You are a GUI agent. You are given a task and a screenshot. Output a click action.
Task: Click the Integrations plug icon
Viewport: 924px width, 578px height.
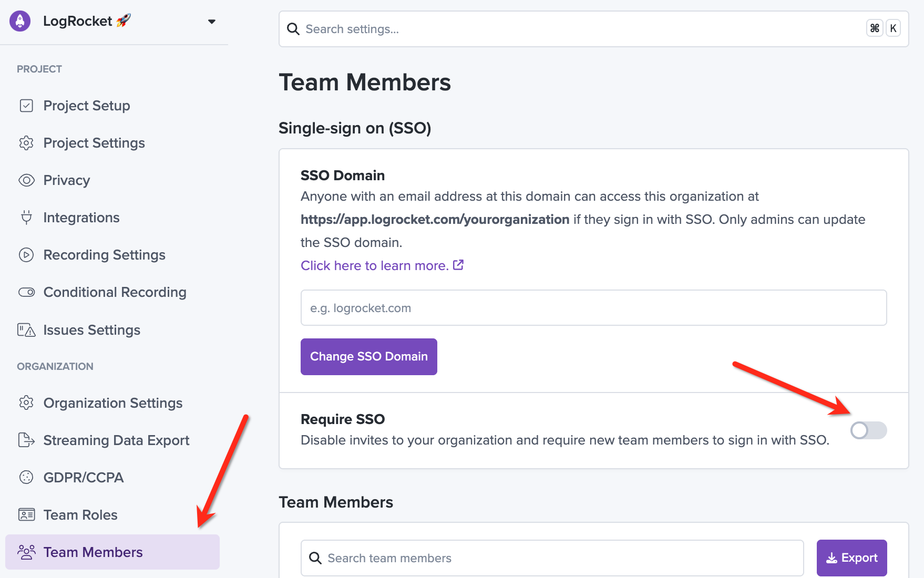26,218
